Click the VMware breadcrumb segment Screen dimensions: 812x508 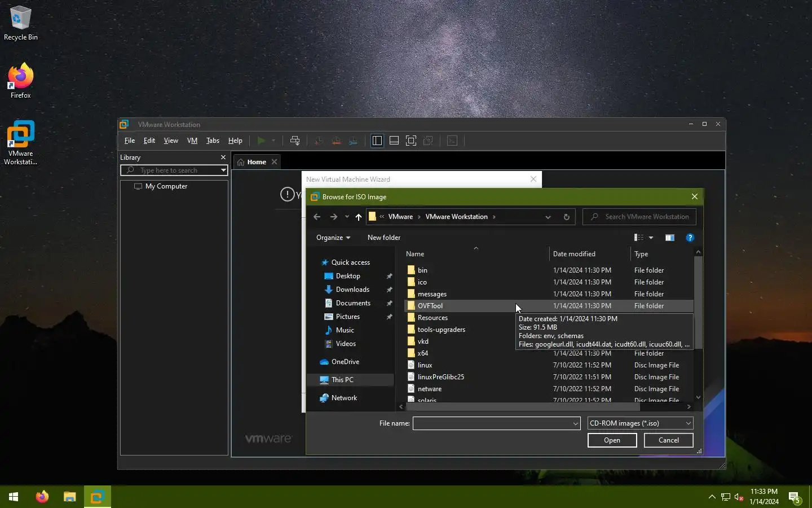[x=400, y=217]
